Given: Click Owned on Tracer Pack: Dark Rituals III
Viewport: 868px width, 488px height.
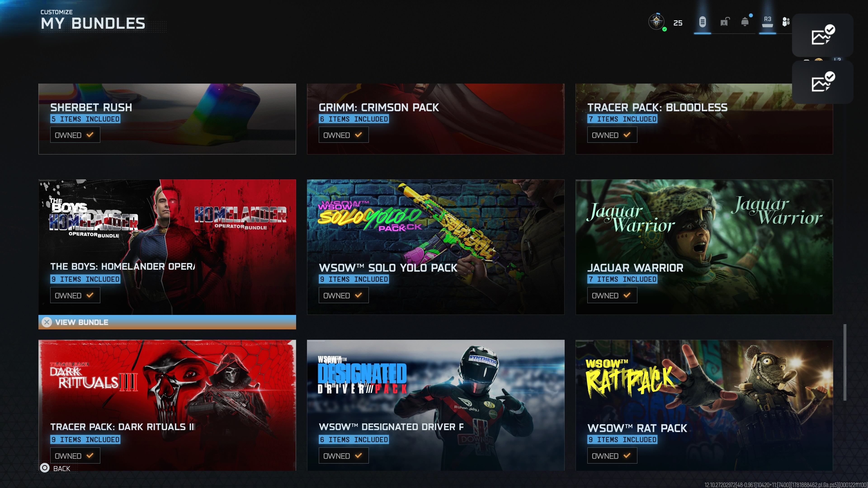Looking at the screenshot, I should pyautogui.click(x=75, y=456).
